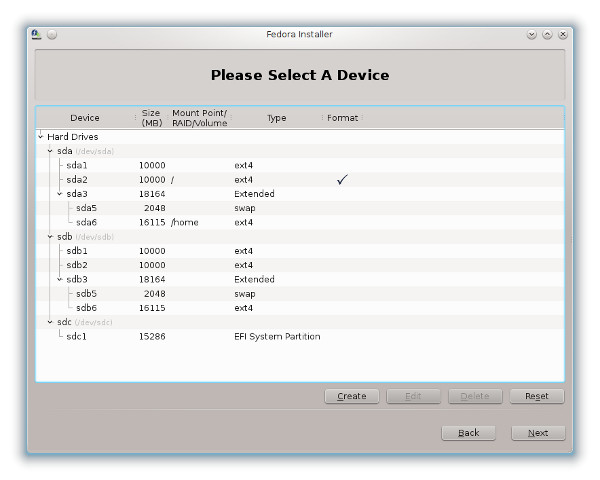Select the sda1 ext4 partition
The height and width of the screenshot is (480, 600).
click(78, 165)
